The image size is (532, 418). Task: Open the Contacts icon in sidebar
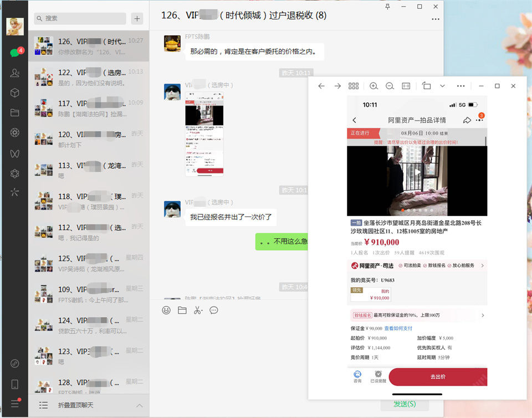[x=14, y=73]
